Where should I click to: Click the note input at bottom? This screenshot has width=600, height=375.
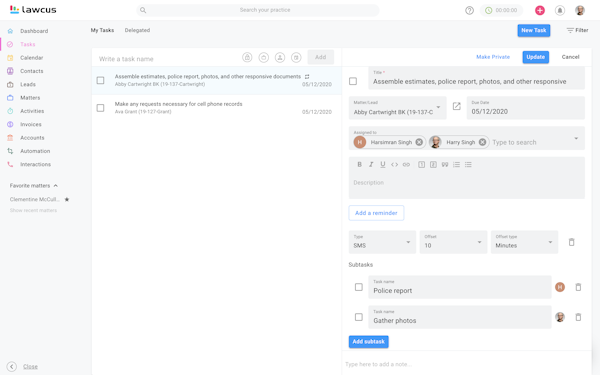pyautogui.click(x=466, y=364)
